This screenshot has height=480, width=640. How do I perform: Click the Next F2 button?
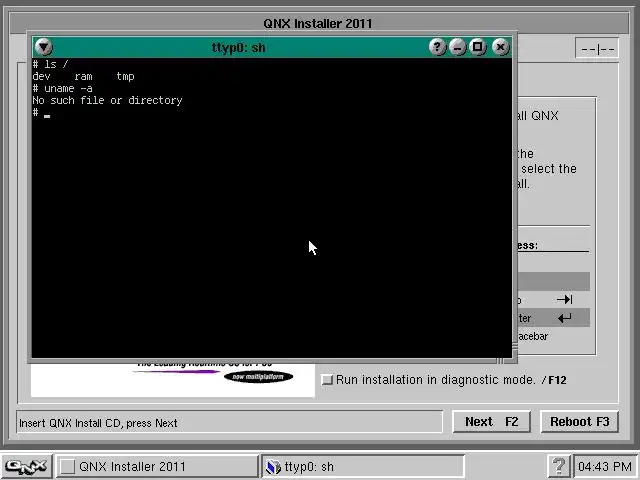click(491, 422)
